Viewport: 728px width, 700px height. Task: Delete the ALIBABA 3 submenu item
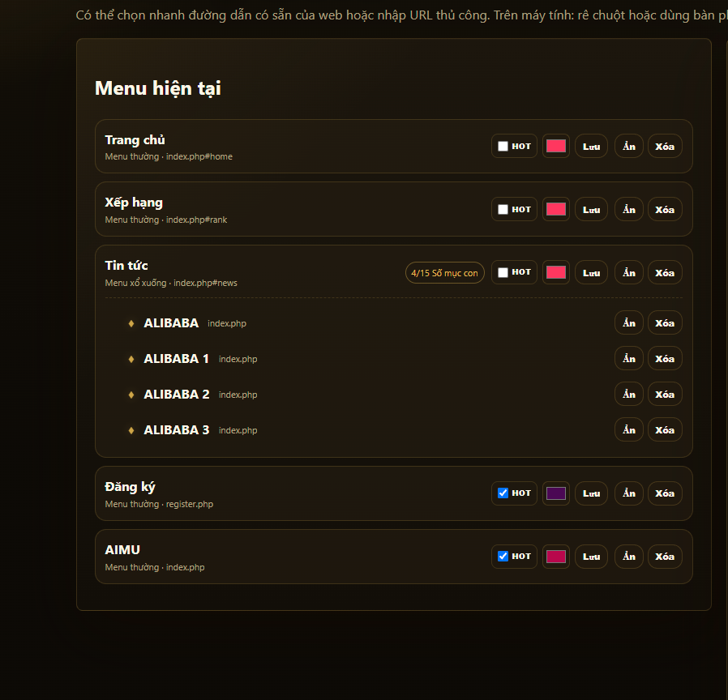(x=665, y=429)
